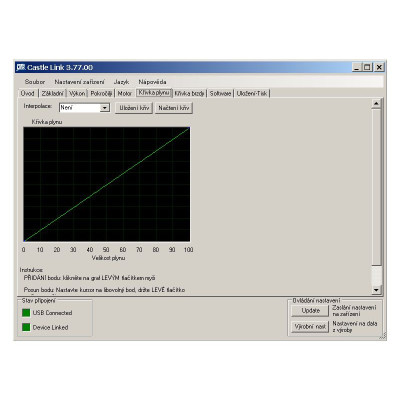400x400 pixels.
Task: Click the USB Connected green indicator
Action: pyautogui.click(x=26, y=313)
